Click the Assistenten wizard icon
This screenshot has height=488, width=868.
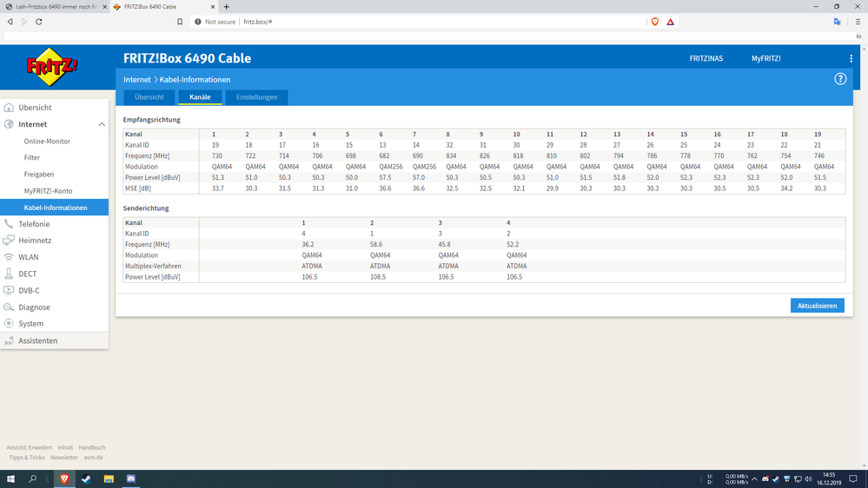(9, 341)
